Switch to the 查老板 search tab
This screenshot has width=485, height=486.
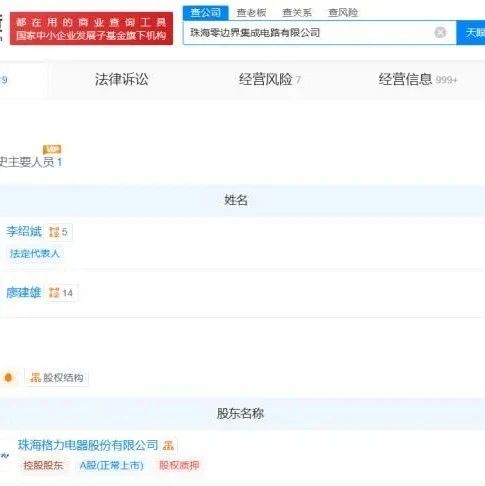click(251, 13)
